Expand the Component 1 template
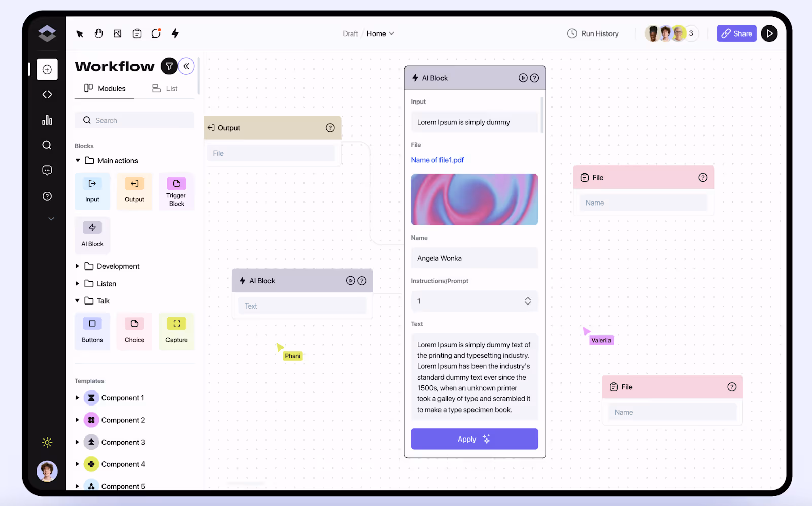812x506 pixels. 77,397
